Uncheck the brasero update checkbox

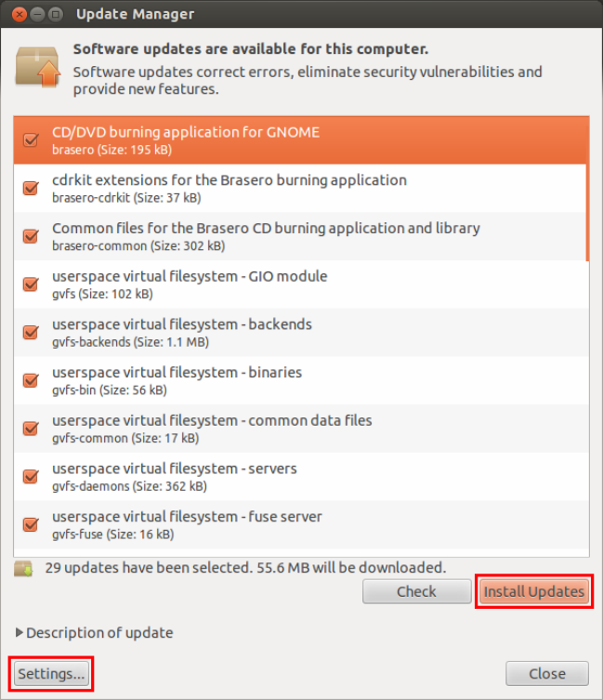point(31,139)
